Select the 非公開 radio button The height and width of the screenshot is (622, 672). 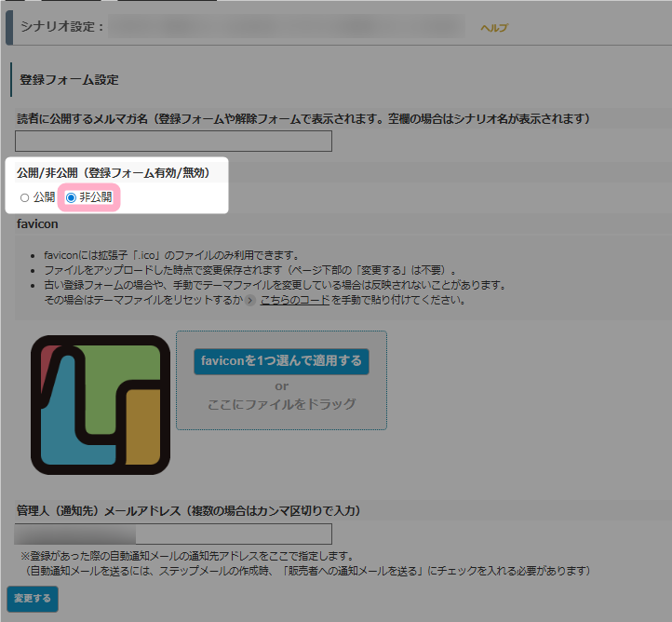tap(71, 197)
